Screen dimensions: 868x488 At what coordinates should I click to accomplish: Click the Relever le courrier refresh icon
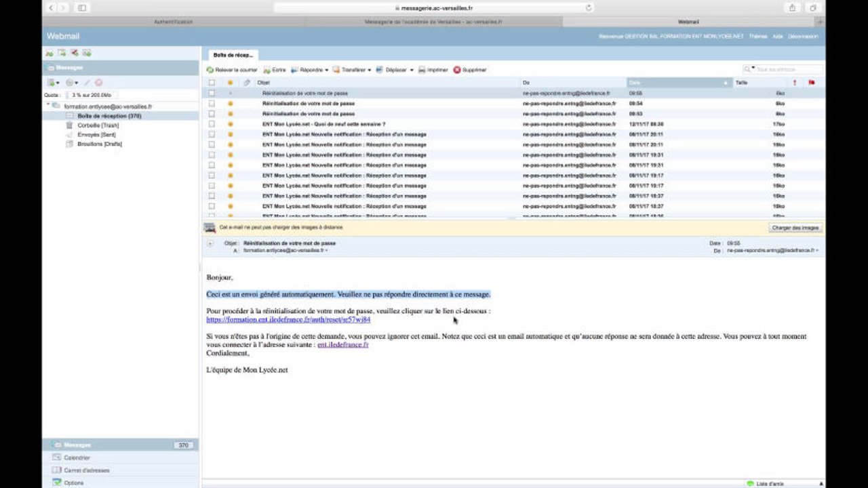click(210, 70)
